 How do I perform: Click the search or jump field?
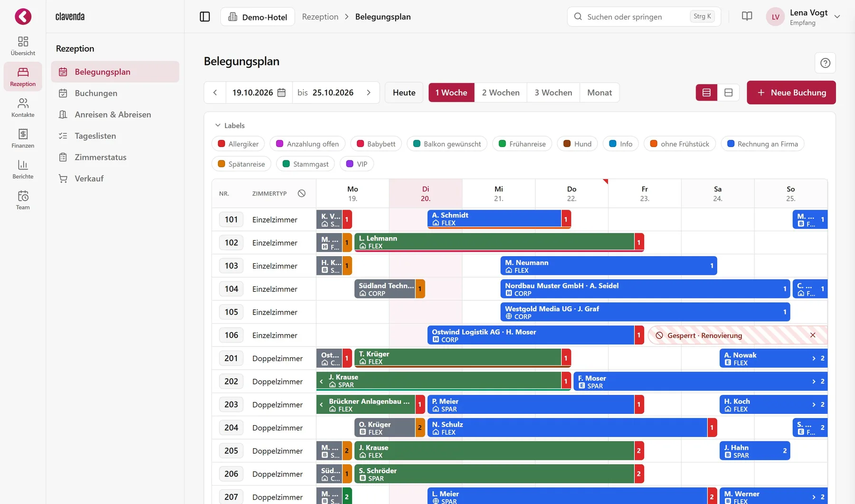(644, 17)
